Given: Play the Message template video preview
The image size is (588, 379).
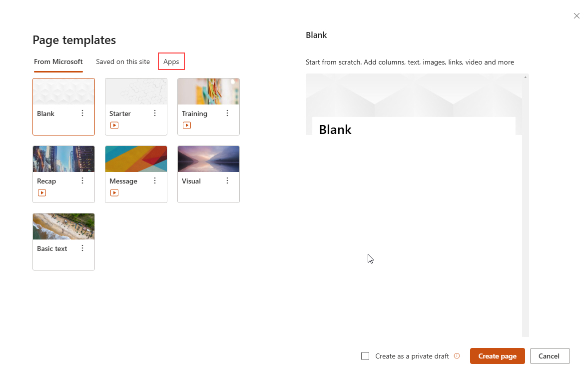Looking at the screenshot, I should [x=114, y=193].
